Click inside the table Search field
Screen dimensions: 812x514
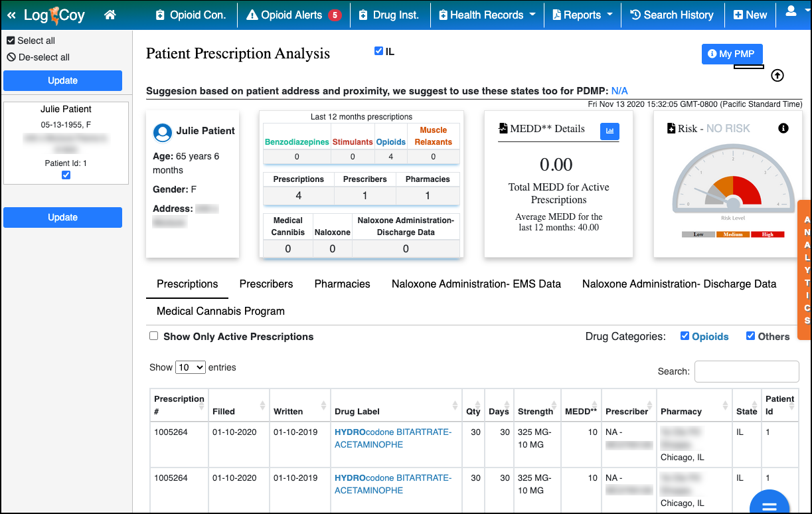[x=746, y=371]
